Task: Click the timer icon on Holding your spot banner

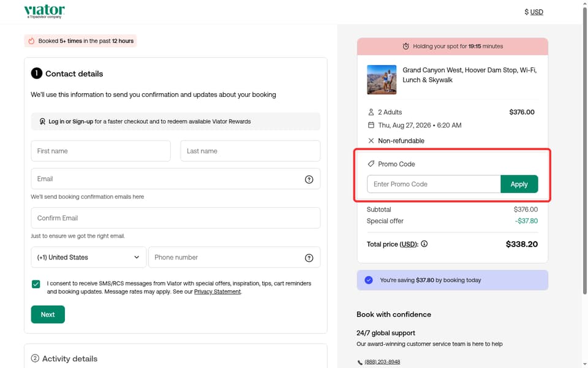Action: click(x=405, y=46)
